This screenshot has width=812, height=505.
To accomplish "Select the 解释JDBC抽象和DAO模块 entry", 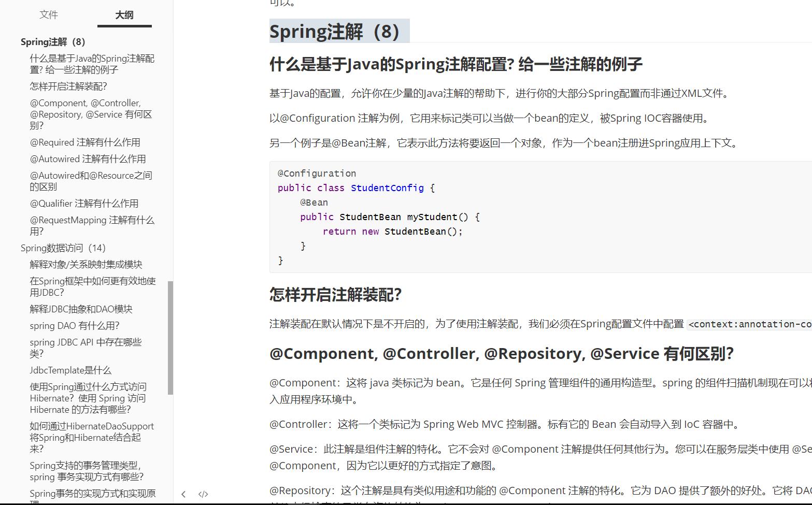I will [x=81, y=309].
